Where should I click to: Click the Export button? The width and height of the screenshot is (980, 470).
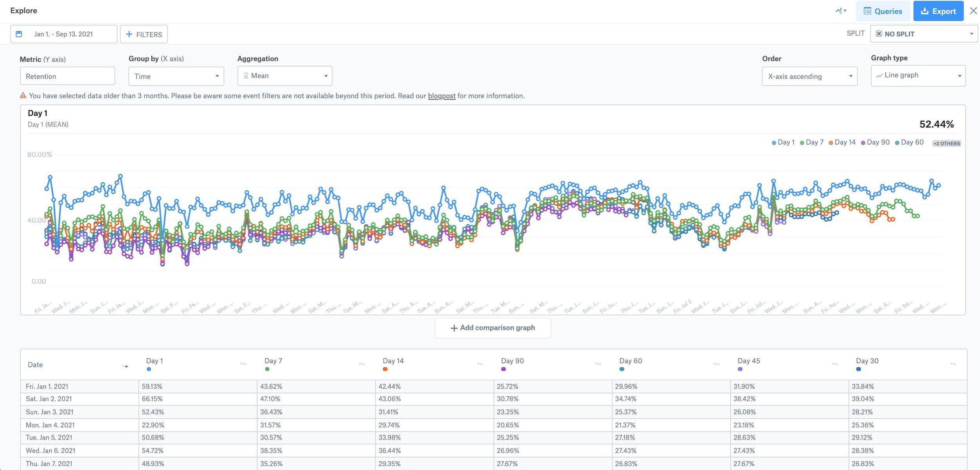point(938,11)
